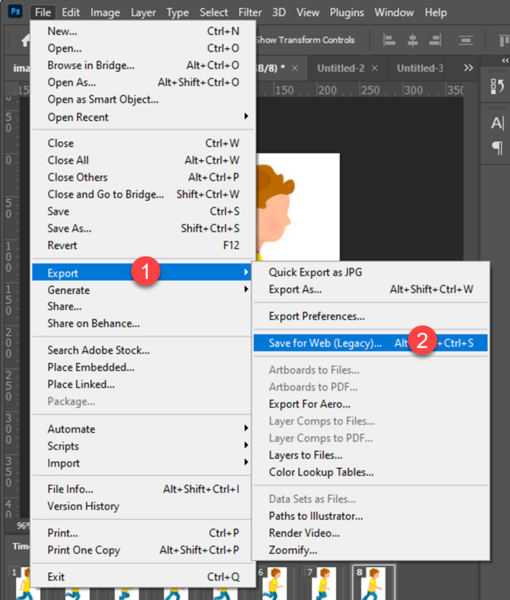The image size is (510, 600).
Task: Choose Save As... menu entry
Action: tap(143, 228)
